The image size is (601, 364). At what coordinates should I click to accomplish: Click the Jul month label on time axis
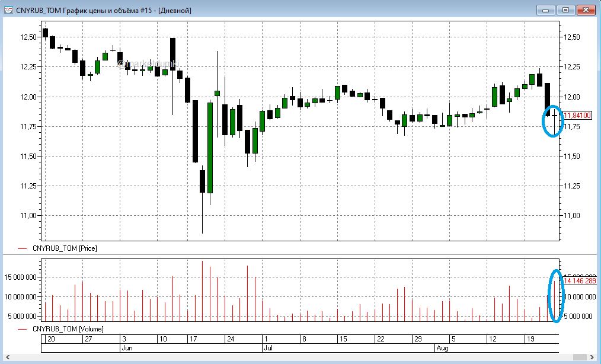coord(268,349)
